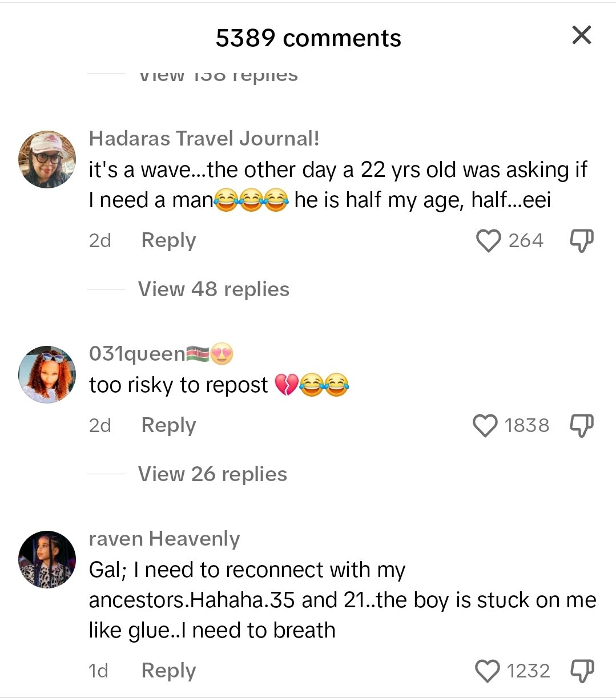
Task: Reply to Hadaras Travel Journal's comment
Action: pos(168,241)
